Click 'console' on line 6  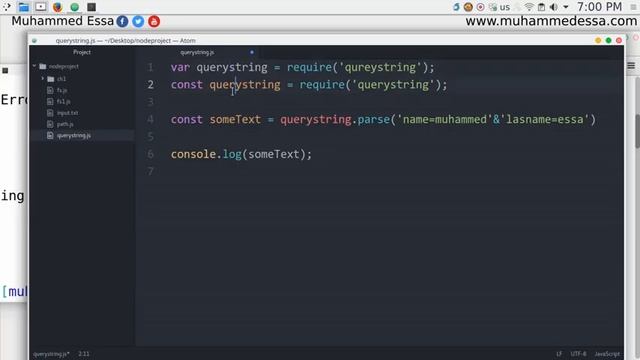193,154
